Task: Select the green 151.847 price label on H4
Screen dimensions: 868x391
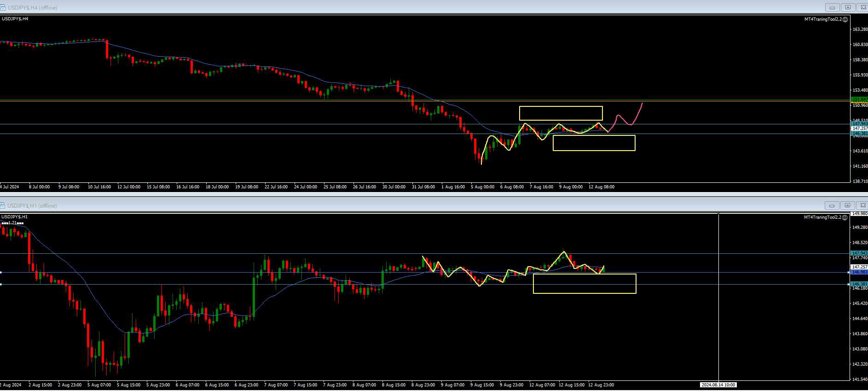Action: (859, 99)
